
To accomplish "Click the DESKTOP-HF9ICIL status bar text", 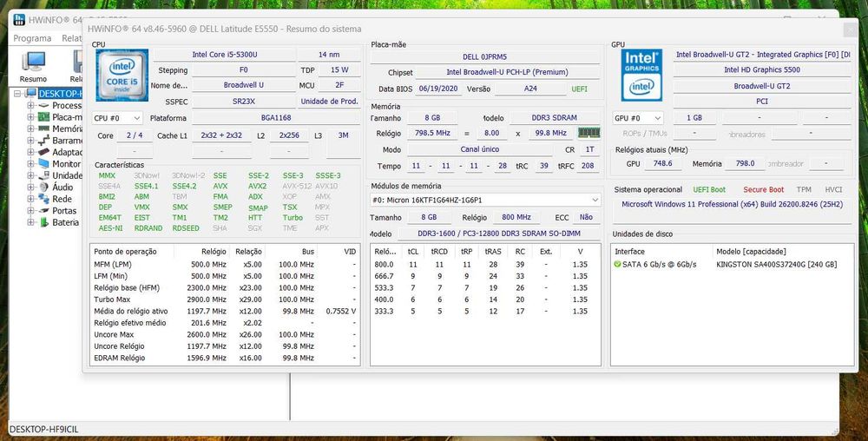I will pyautogui.click(x=44, y=430).
